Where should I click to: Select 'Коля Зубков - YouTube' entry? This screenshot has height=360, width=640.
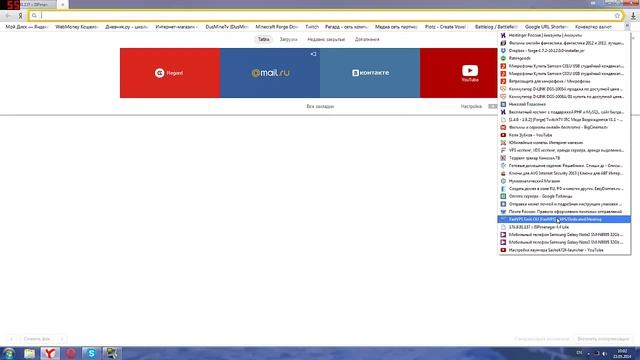(x=564, y=135)
